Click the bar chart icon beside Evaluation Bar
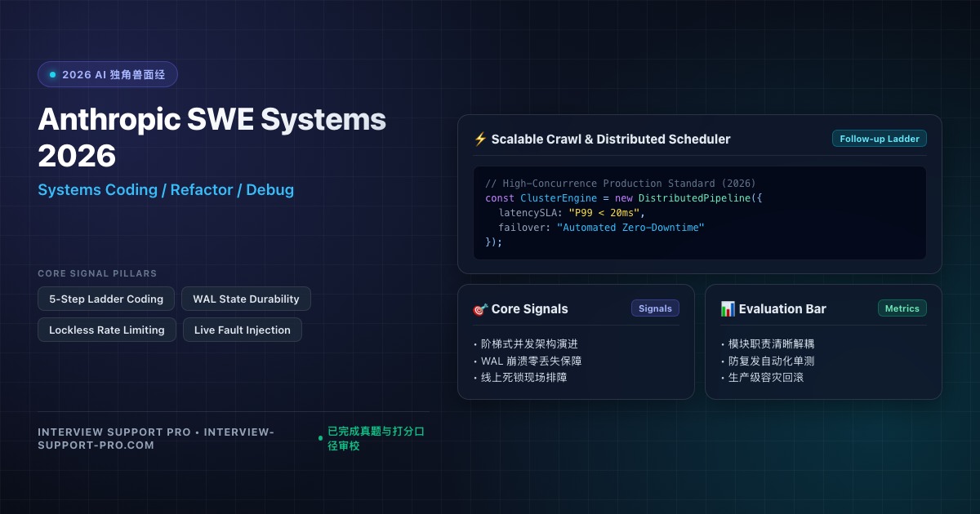This screenshot has height=514, width=980. 728,309
